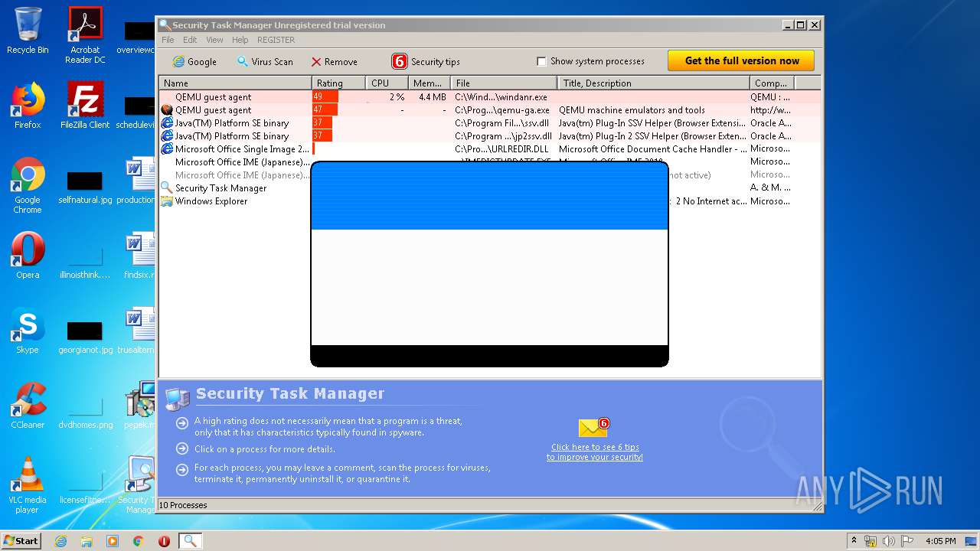
Task: Click the Action Center flag tray icon
Action: (x=906, y=541)
